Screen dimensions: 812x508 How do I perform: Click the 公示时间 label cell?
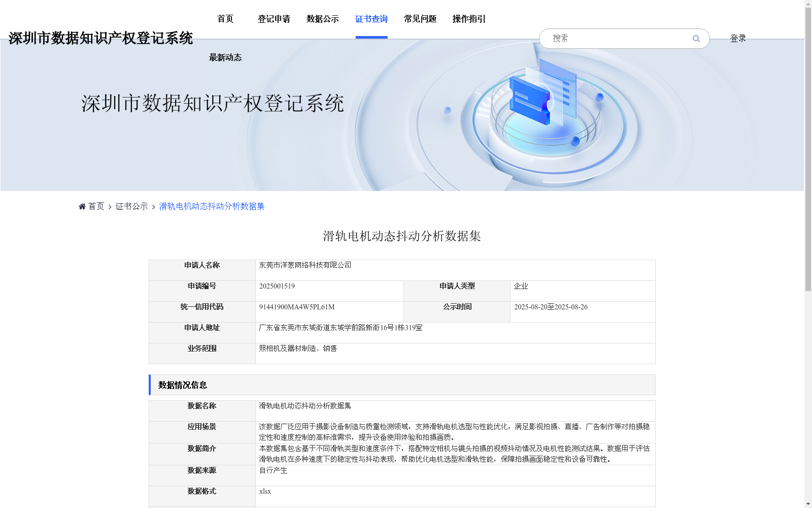click(457, 312)
